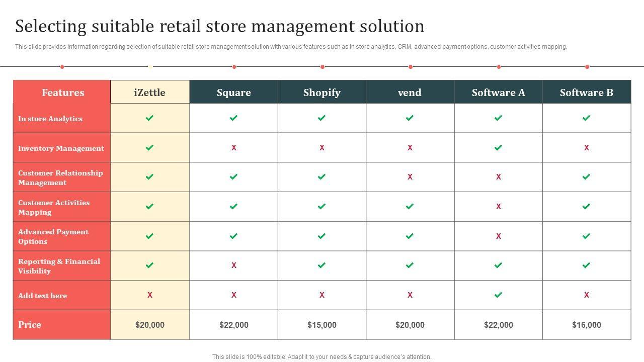Click iZettle's In store Analytics green checkmark
644x362 pixels.
149,118
